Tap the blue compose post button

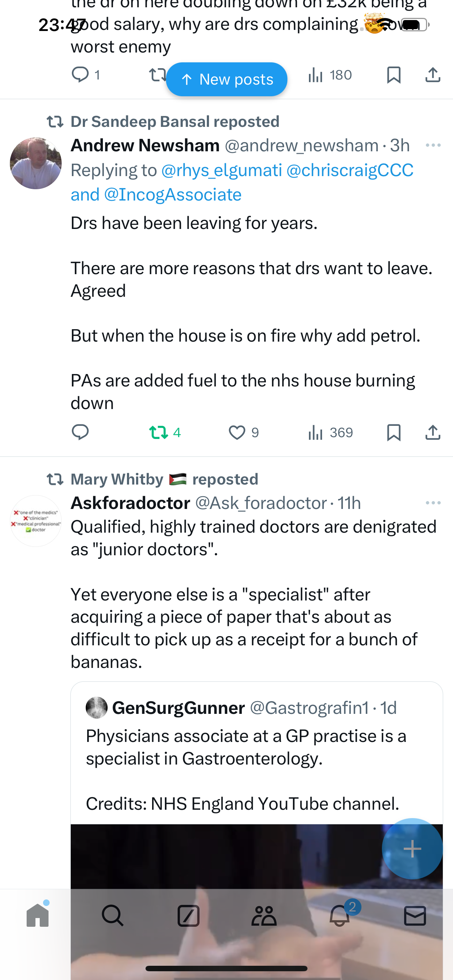(x=412, y=848)
